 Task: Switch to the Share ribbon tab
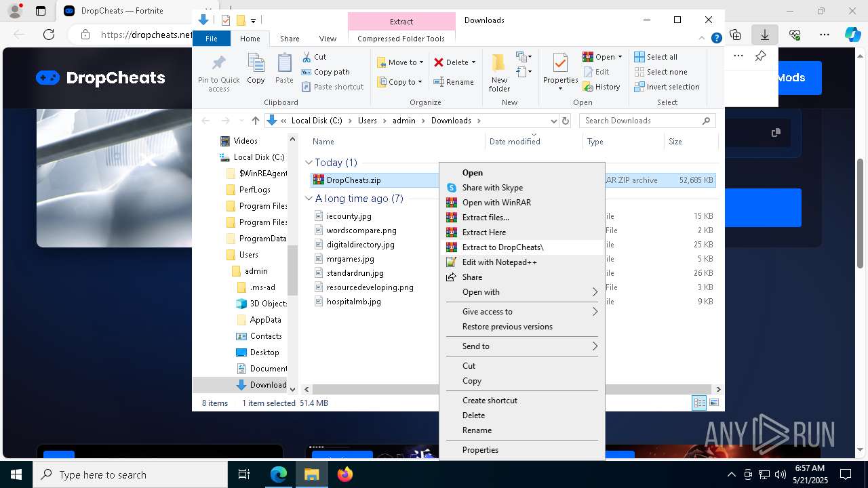click(290, 39)
